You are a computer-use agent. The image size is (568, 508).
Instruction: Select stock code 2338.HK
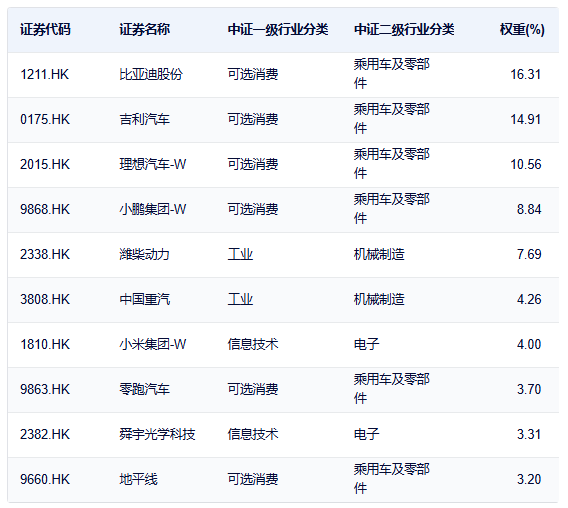pyautogui.click(x=45, y=254)
